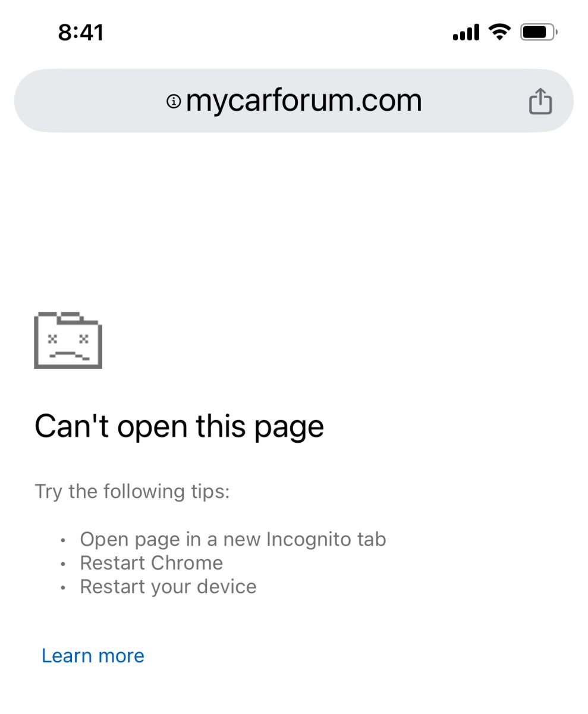Tap the "Can't open this page" heading
Image resolution: width=588 pixels, height=714 pixels.
tap(179, 427)
